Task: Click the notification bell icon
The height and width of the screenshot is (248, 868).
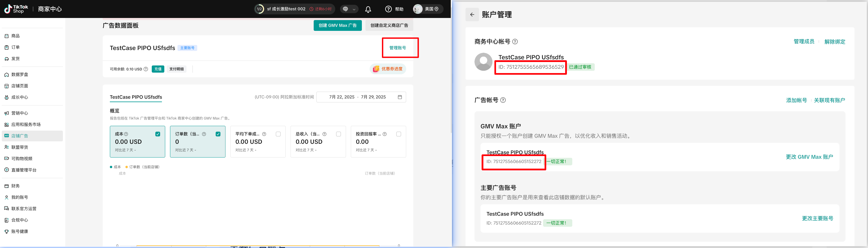Action: [368, 9]
